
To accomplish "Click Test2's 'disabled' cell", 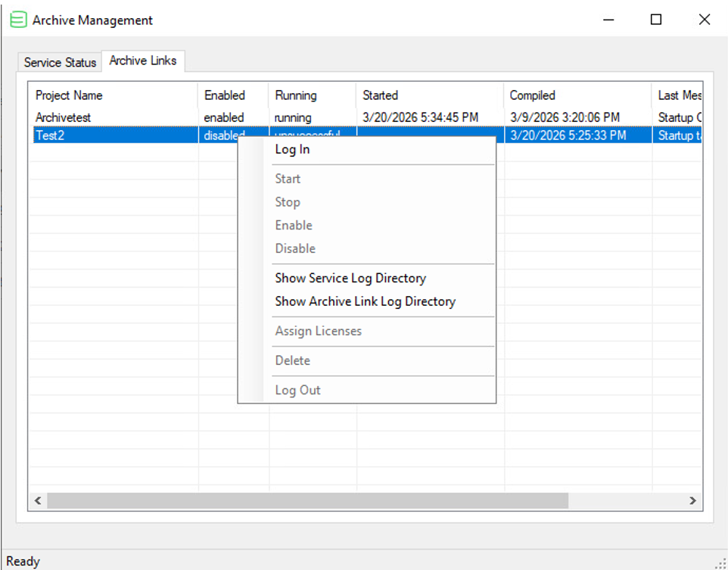I will [x=224, y=135].
